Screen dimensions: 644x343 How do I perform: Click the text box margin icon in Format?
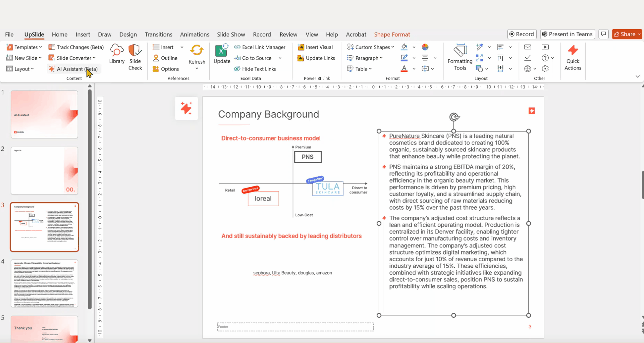coord(425,69)
